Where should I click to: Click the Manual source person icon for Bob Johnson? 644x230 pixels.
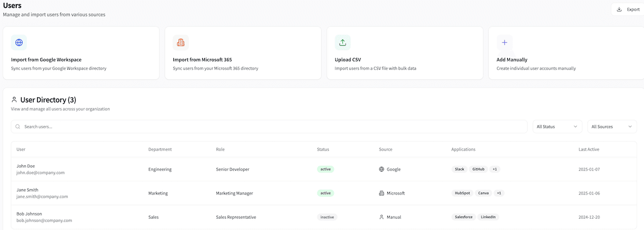382,217
